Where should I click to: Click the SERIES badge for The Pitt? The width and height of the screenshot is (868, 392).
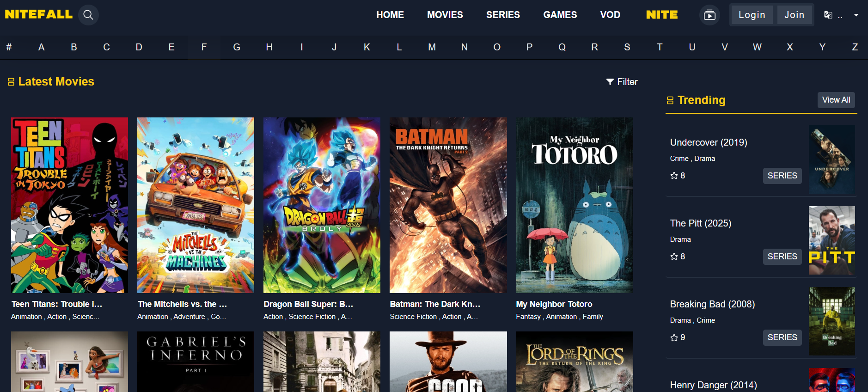point(782,257)
